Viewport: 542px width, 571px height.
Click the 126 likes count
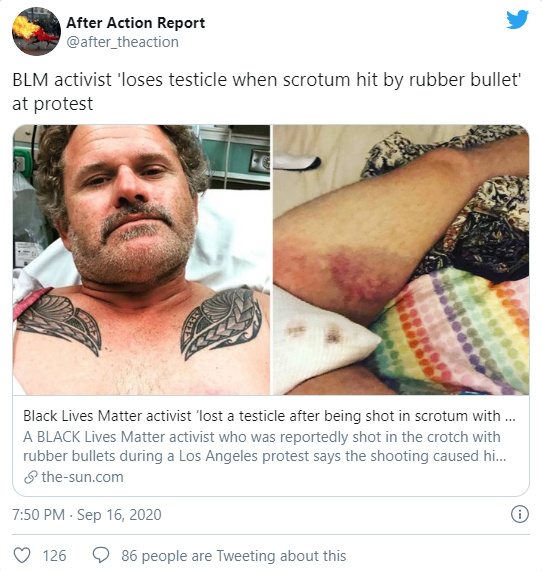(x=55, y=556)
